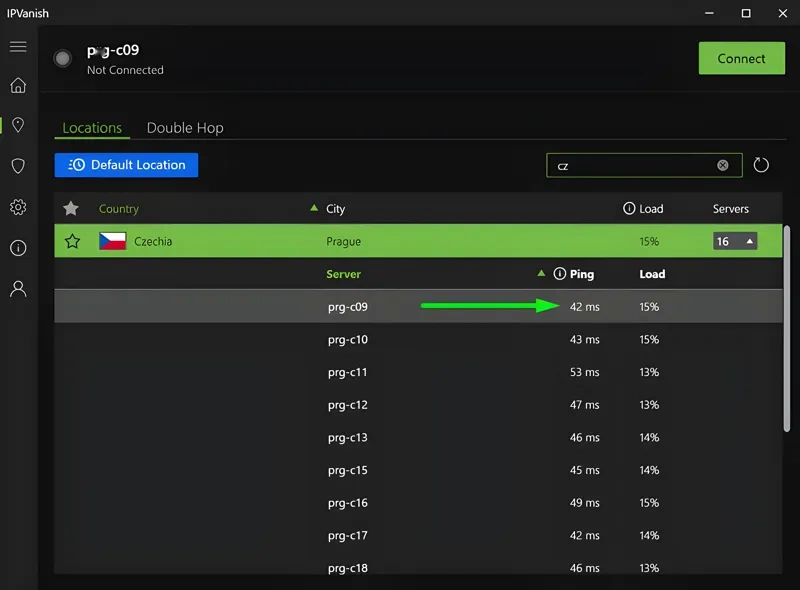Open Locations pin icon in sidebar
Screen dimensions: 800x590
point(18,125)
